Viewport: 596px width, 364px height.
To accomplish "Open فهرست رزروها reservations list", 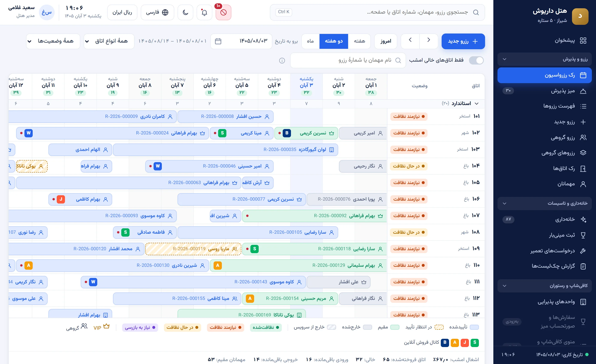I will click(x=544, y=106).
